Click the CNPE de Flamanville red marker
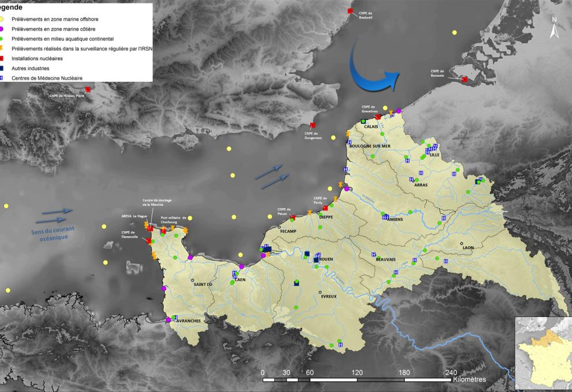This screenshot has height=392, width=572. [x=148, y=242]
